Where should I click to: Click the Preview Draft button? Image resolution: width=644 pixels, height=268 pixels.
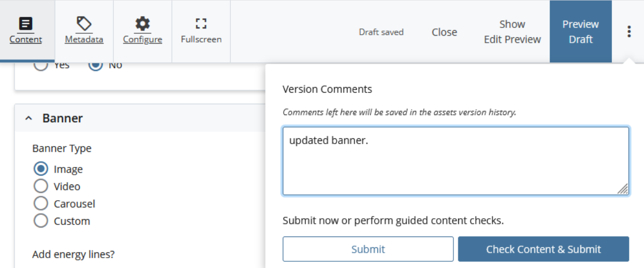[581, 32]
